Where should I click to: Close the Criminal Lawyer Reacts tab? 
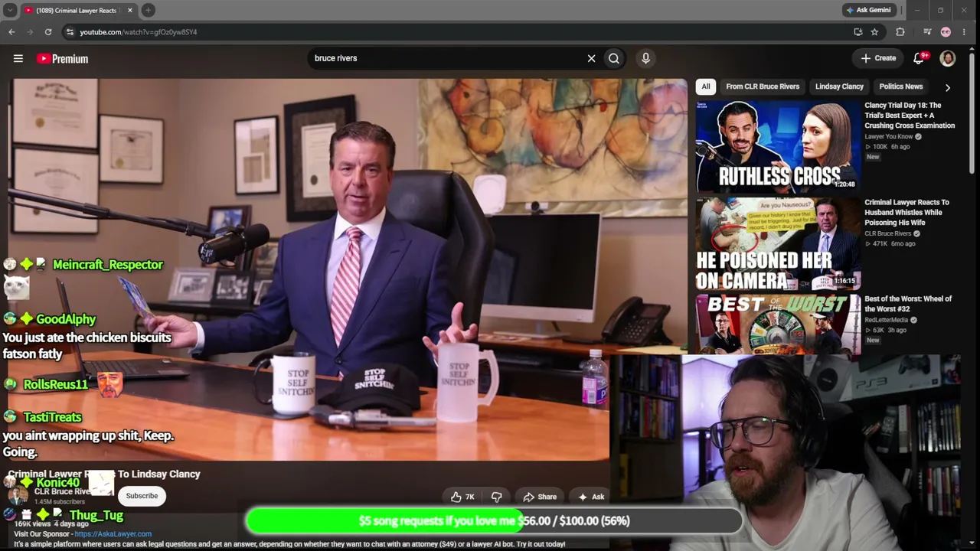(129, 10)
